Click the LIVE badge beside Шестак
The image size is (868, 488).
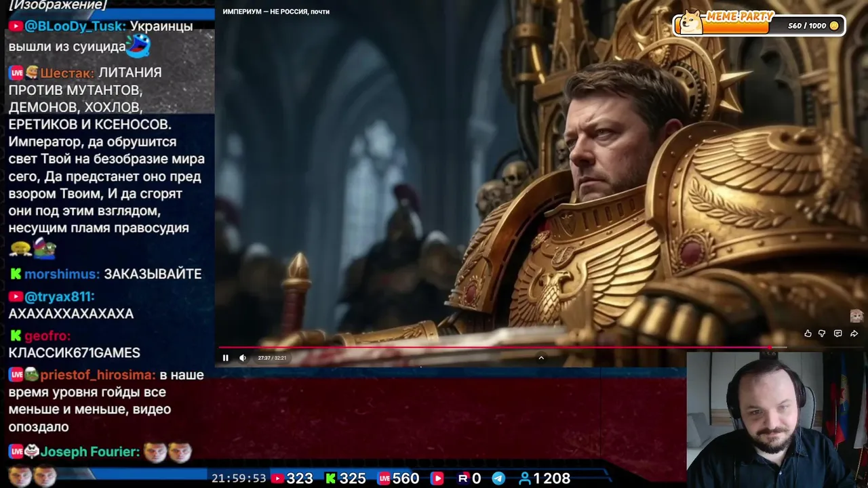pos(16,73)
